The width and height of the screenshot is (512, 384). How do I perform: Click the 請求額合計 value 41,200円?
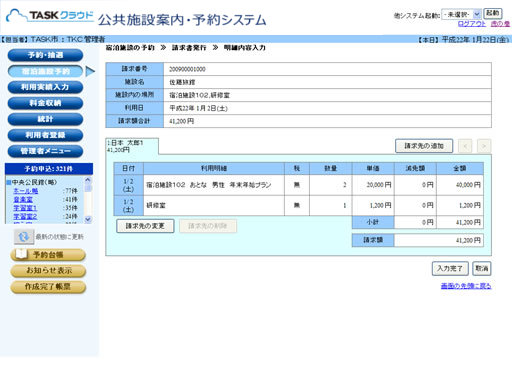[181, 121]
